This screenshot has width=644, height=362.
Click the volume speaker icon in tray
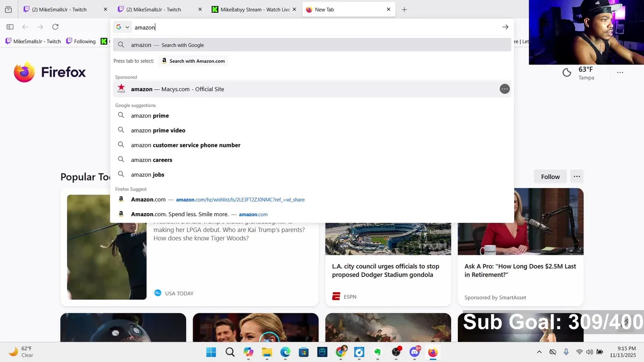(589, 352)
